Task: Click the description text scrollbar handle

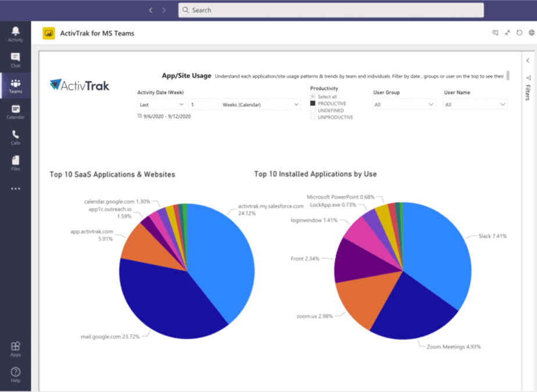Action: tap(508, 75)
